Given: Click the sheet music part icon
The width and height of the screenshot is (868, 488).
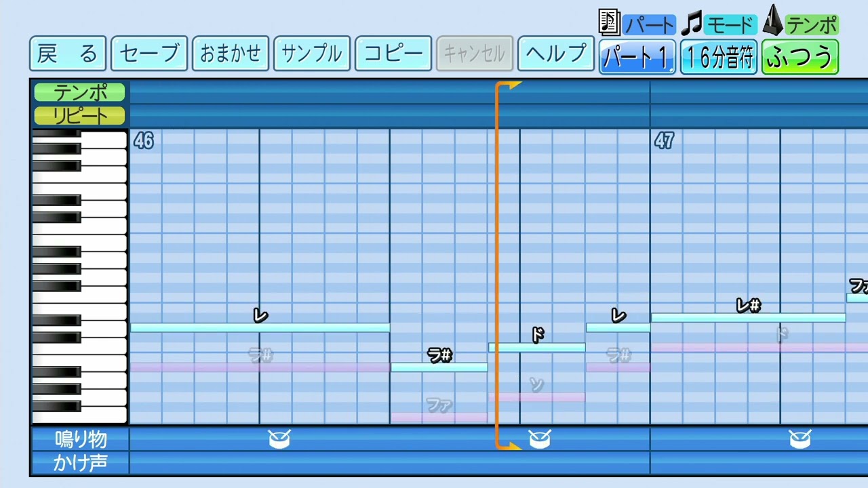Looking at the screenshot, I should (x=609, y=22).
